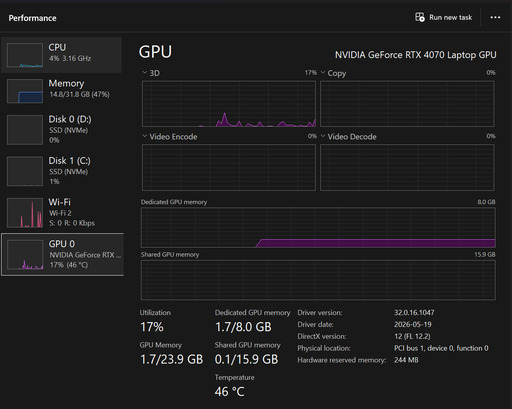
Task: Click the Disk 0 mini graph thumbnail
Action: [25, 130]
